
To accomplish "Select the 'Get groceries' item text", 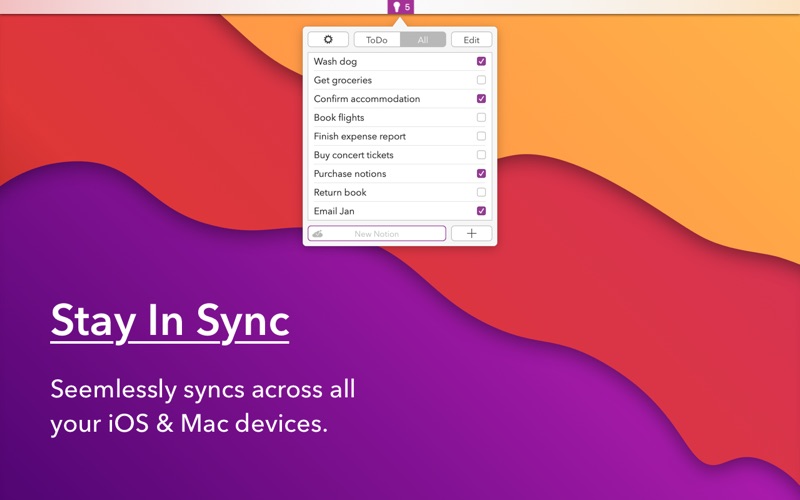I will [x=343, y=80].
